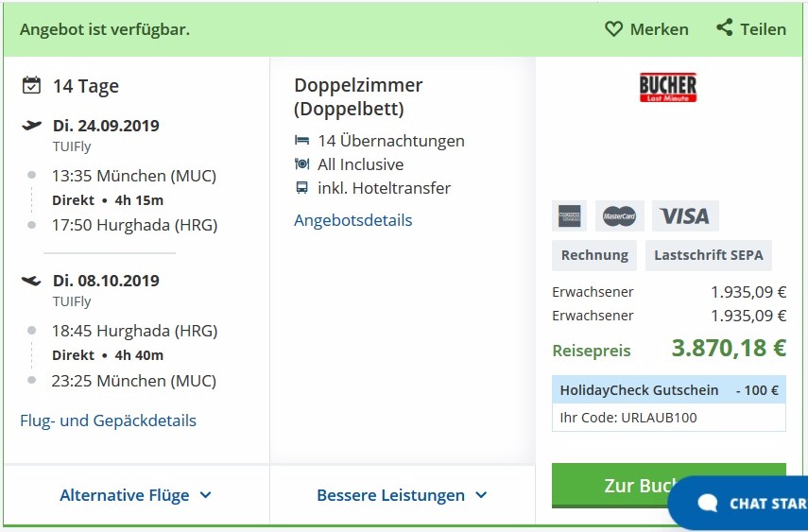Screen dimensions: 808x532
Task: Expand the Alternative Flüge dropdown
Action: pyautogui.click(x=135, y=495)
